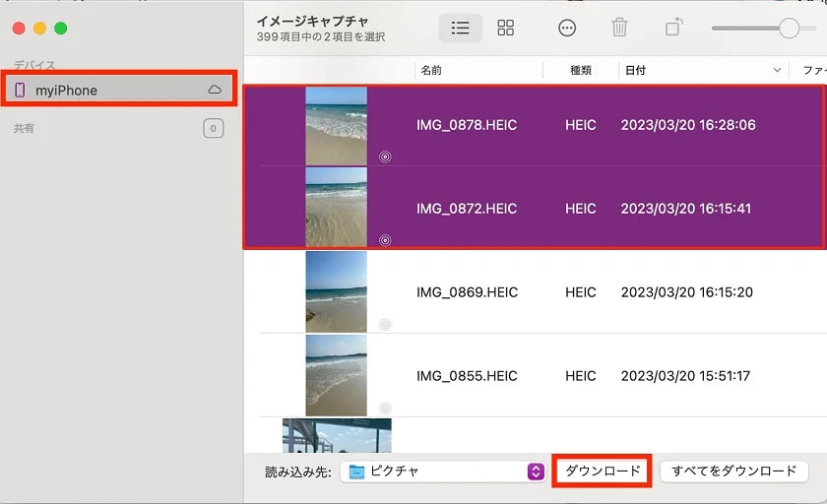
Task: Click the sort chevron in 日付 column
Action: click(777, 70)
